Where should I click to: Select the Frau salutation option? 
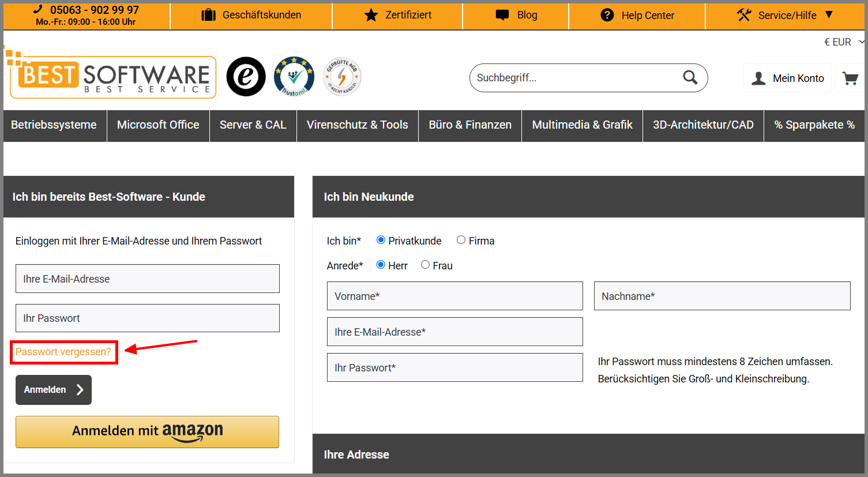click(425, 265)
